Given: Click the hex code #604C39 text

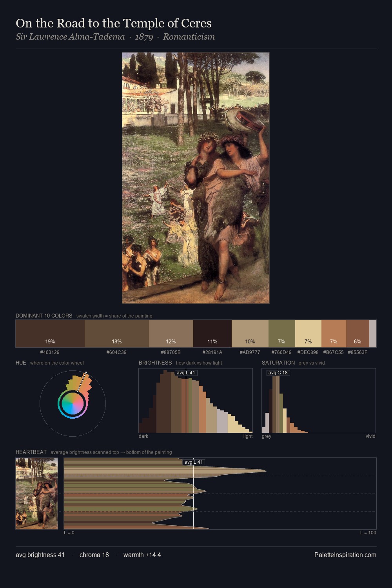Looking at the screenshot, I should 116,352.
